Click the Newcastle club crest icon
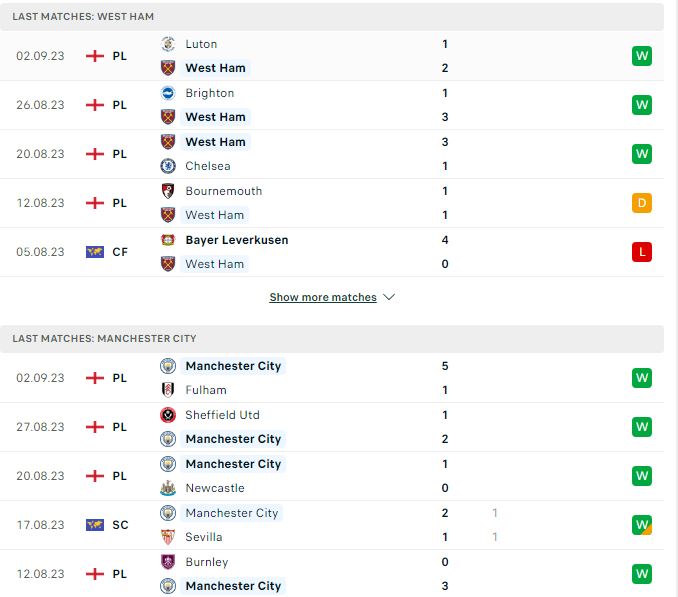Viewport: 678px width, 597px height. pos(168,488)
